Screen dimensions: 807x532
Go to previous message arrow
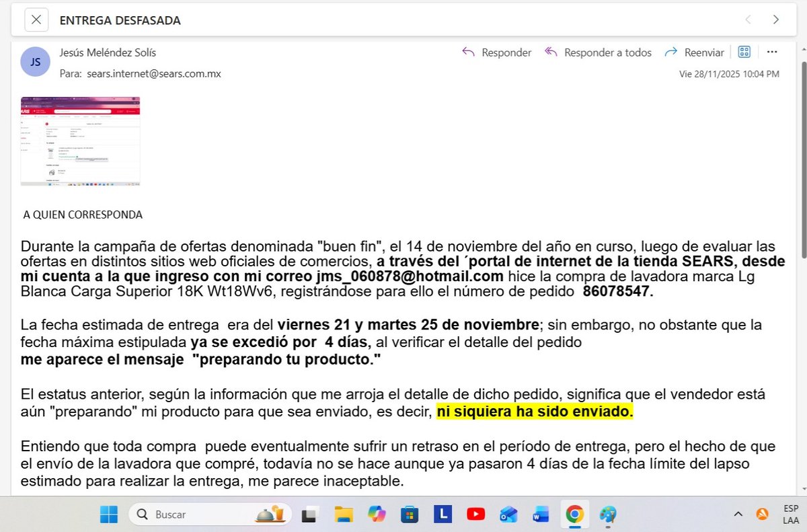tap(748, 20)
